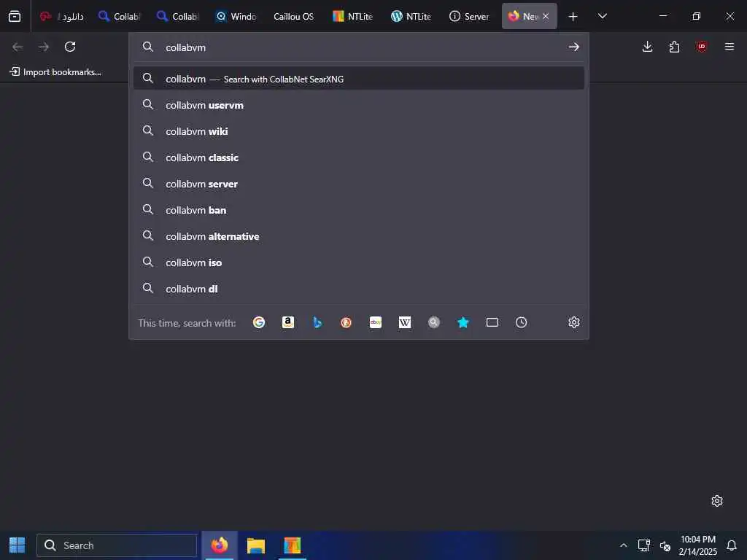This screenshot has width=747, height=560.
Task: Open the taskbar clock and date
Action: tap(697, 545)
